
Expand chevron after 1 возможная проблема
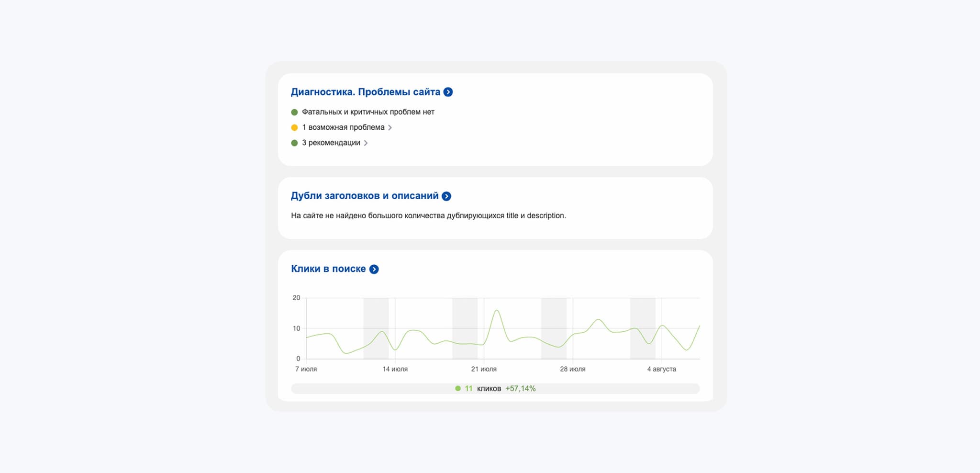click(390, 128)
